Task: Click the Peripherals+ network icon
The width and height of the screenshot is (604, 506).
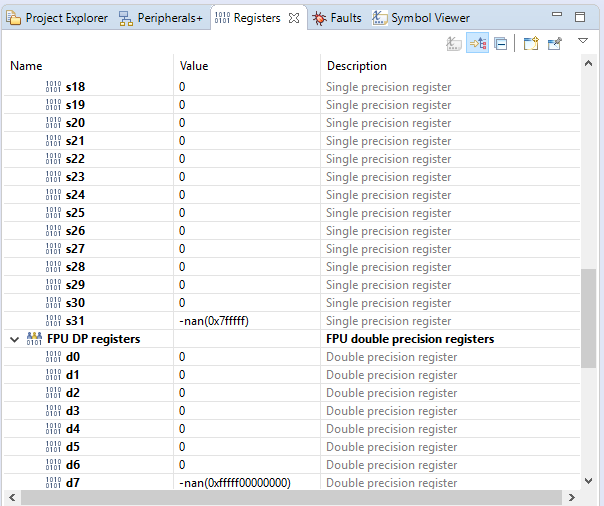Action: point(126,18)
